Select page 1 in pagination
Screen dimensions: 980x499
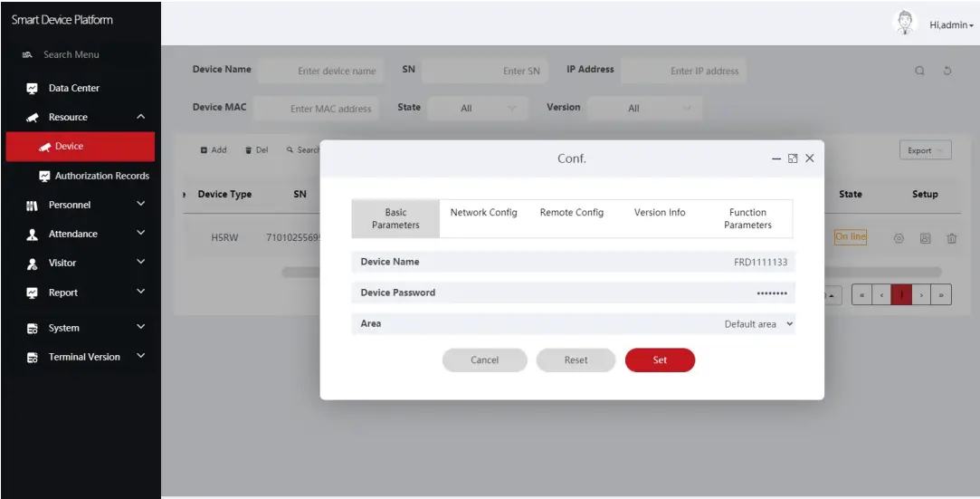click(x=901, y=294)
